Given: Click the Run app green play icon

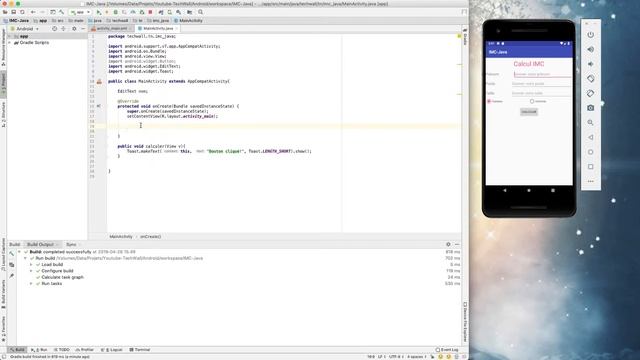Looking at the screenshot, I should click(x=98, y=12).
